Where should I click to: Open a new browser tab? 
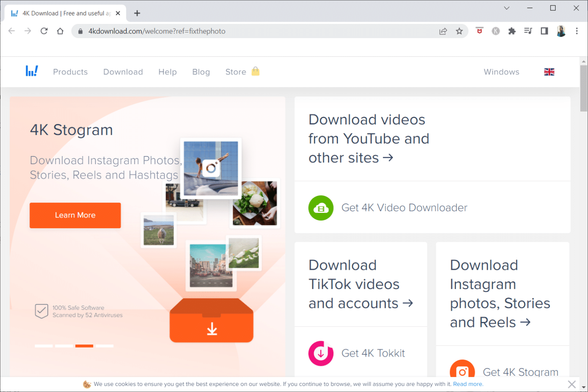coord(137,13)
